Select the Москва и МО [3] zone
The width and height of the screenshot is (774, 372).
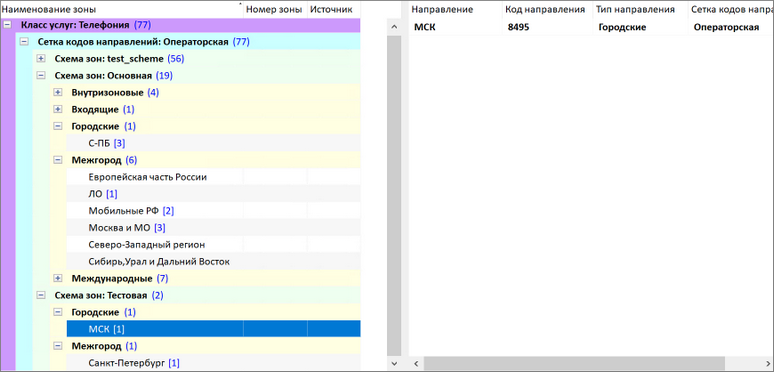tap(213, 227)
